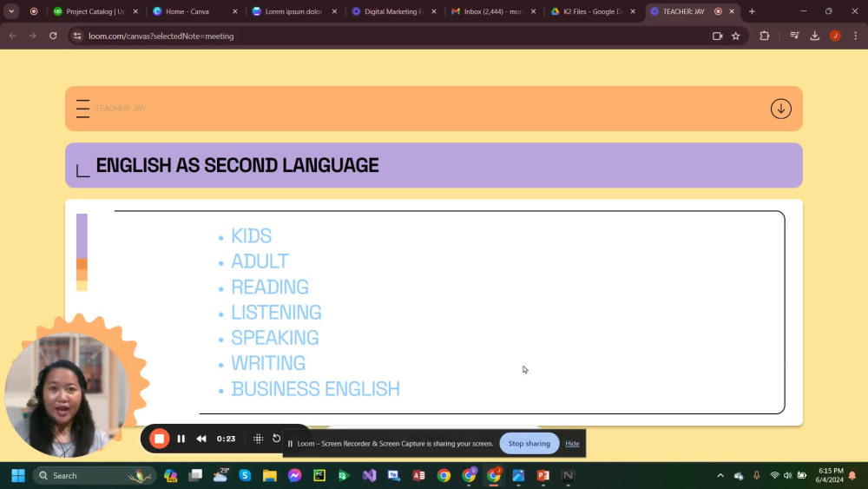The width and height of the screenshot is (868, 489).
Task: Click the download arrow circle icon
Action: pyautogui.click(x=780, y=109)
